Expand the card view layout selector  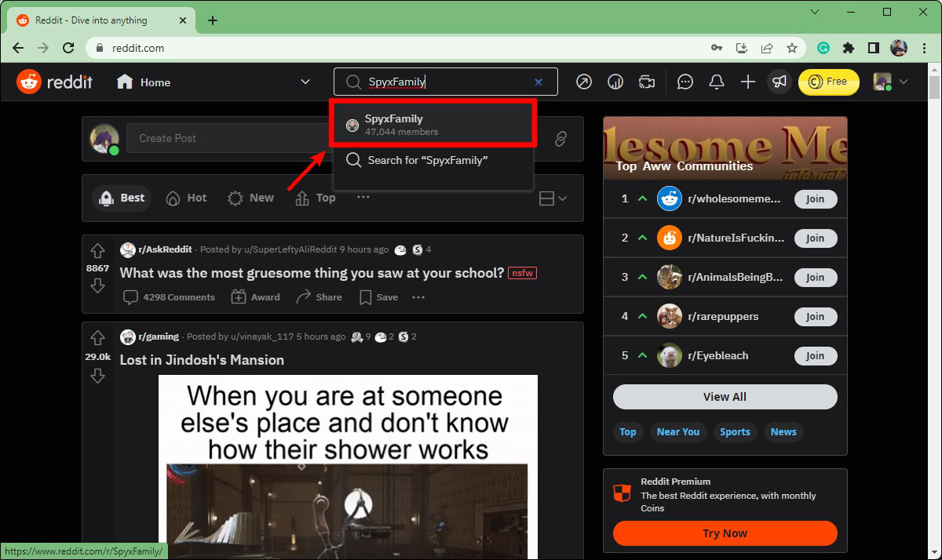[x=553, y=198]
